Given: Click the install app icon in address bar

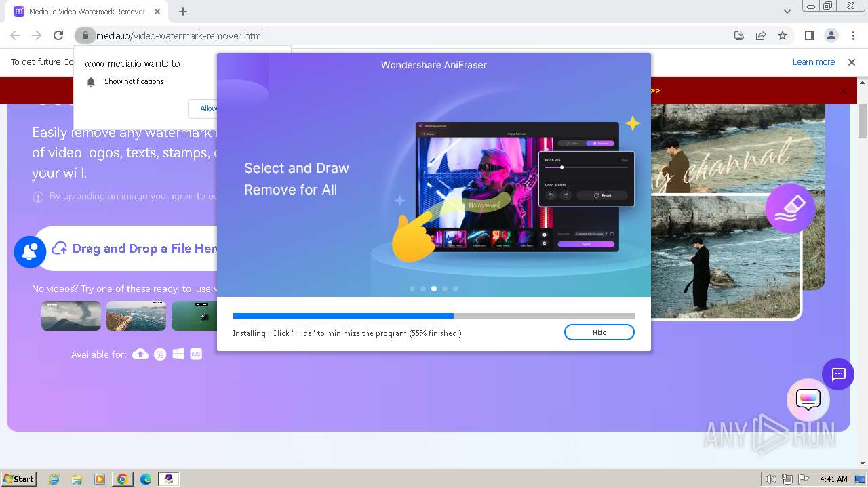Looking at the screenshot, I should click(739, 35).
